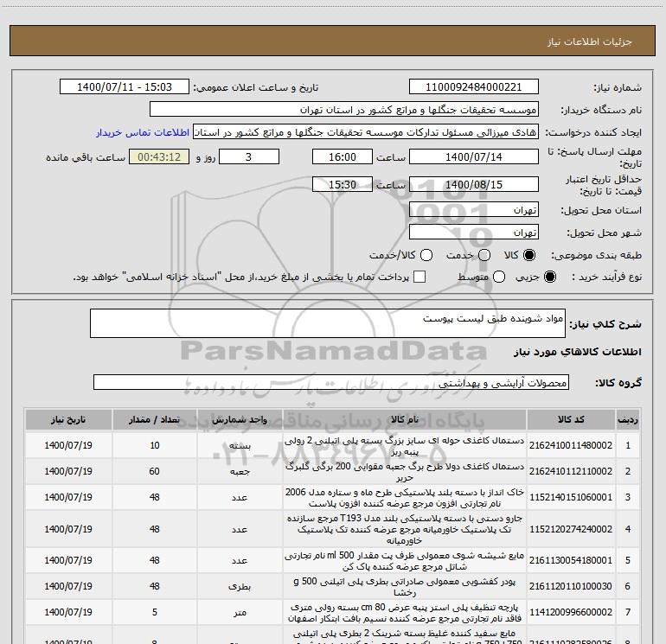Click the delivery city field تهران
666x644 pixels.
pyautogui.click(x=474, y=232)
